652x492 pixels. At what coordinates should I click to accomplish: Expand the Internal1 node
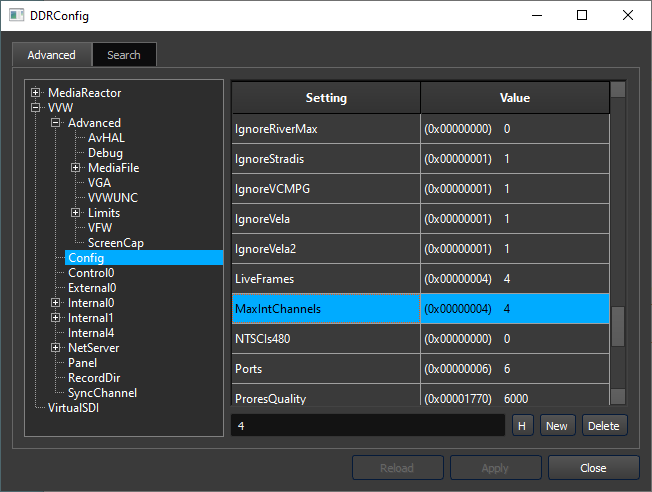click(56, 318)
